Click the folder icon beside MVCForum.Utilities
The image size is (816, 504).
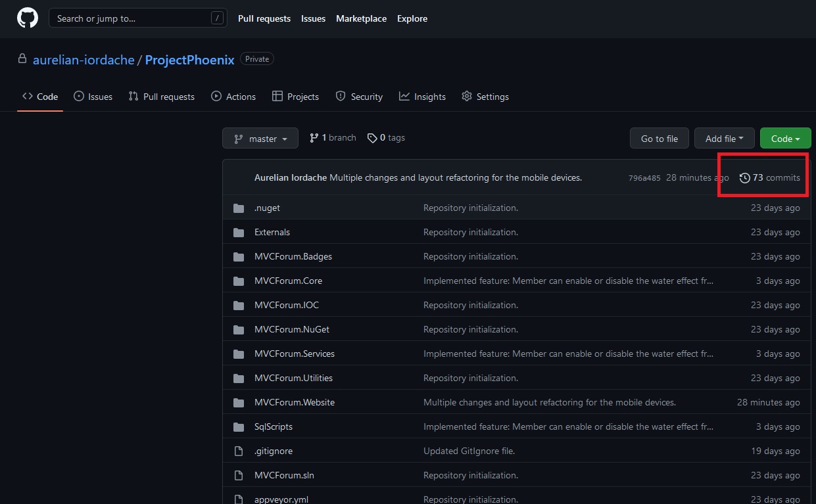click(x=239, y=378)
